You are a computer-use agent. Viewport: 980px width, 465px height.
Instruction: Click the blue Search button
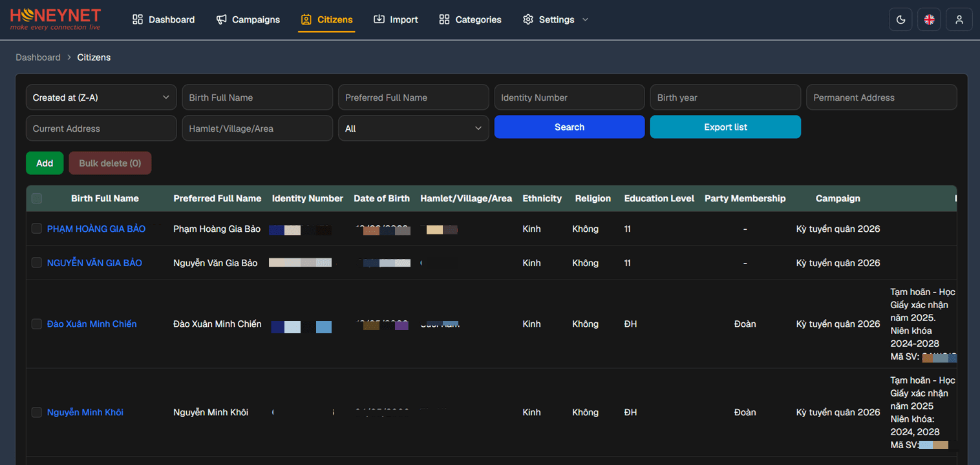click(x=570, y=127)
